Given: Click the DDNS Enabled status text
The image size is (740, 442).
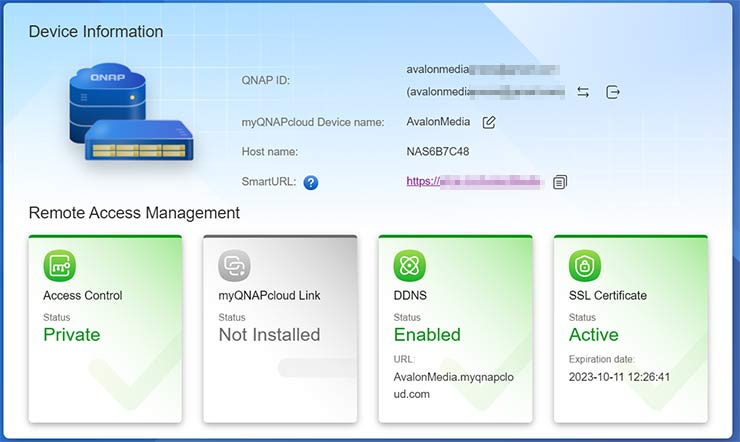Looking at the screenshot, I should [x=427, y=335].
